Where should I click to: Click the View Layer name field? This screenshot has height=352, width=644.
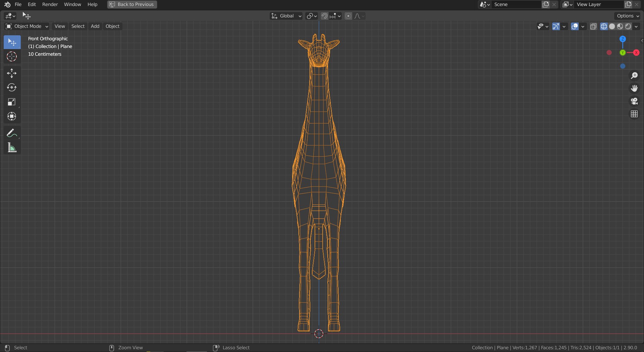599,4
